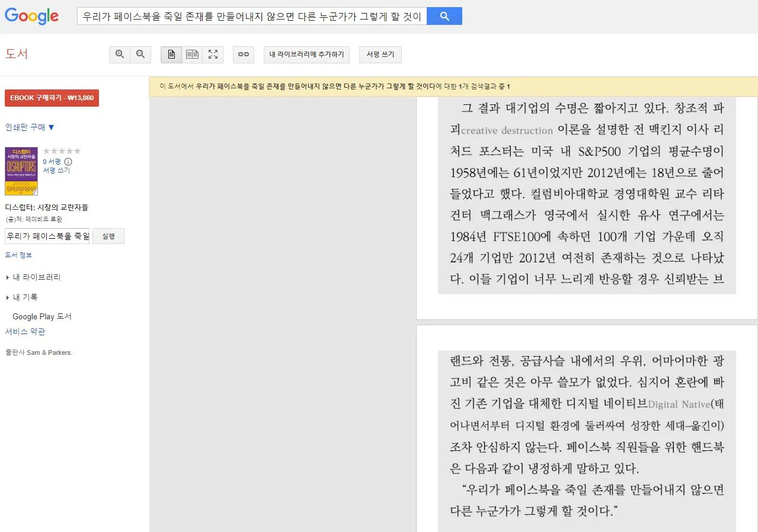Expand the '인쇄판 구매' dropdown
The height and width of the screenshot is (532, 758).
tap(30, 127)
